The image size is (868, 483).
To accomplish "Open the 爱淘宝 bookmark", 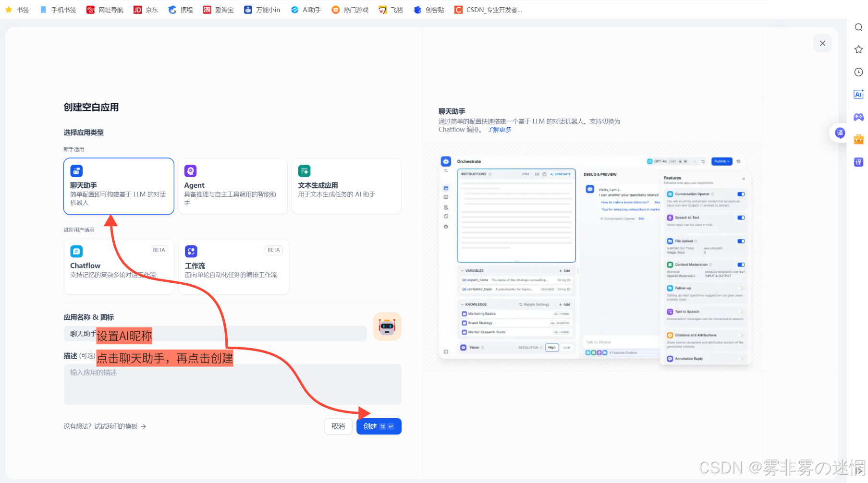I will [x=218, y=10].
